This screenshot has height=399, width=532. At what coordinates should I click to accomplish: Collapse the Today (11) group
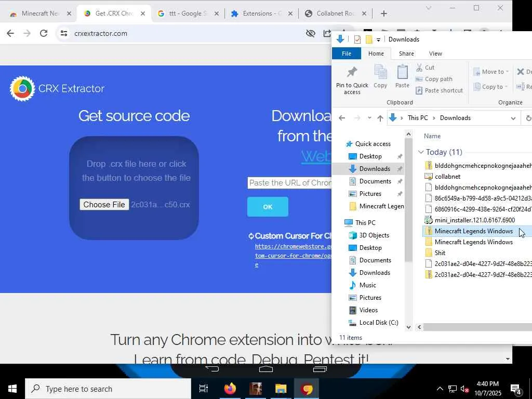[421, 152]
